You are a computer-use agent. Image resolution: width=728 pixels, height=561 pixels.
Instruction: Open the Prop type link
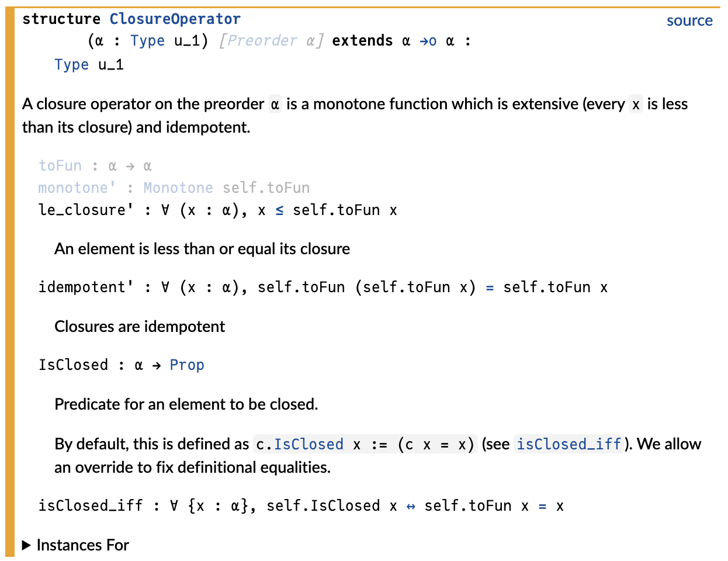coord(187,365)
